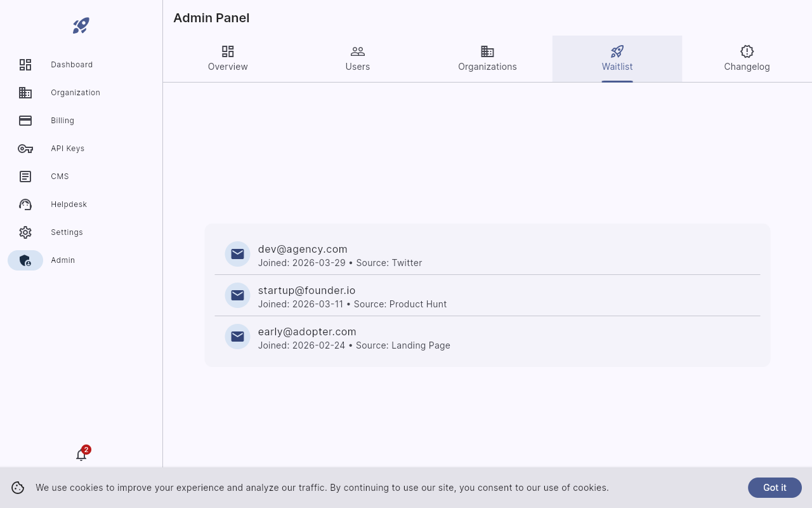Click the Organizations building icon
This screenshot has width=812, height=508.
click(x=487, y=51)
